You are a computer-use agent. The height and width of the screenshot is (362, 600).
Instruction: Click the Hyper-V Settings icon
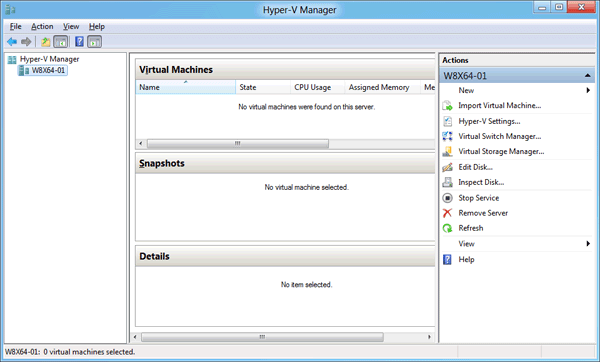tap(447, 121)
